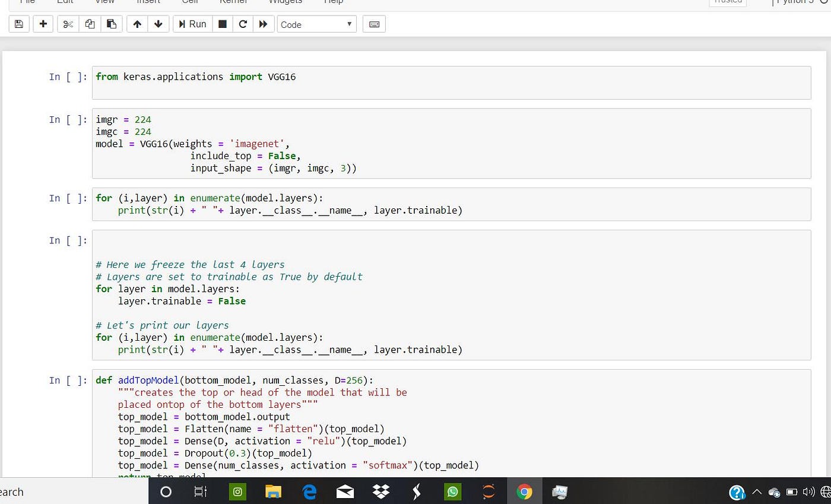
Task: Insert a new cell with the plus icon
Action: [43, 24]
